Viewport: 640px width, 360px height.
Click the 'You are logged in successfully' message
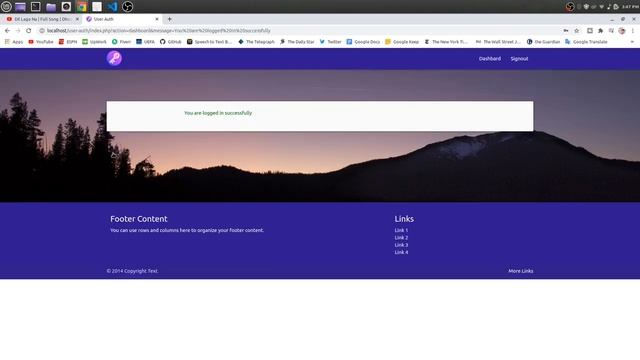pos(218,113)
